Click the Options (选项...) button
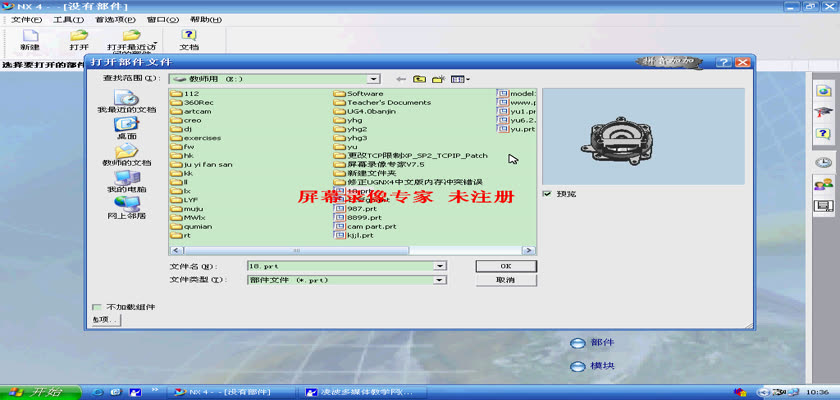Screen dimensions: 840x400 click(x=106, y=320)
